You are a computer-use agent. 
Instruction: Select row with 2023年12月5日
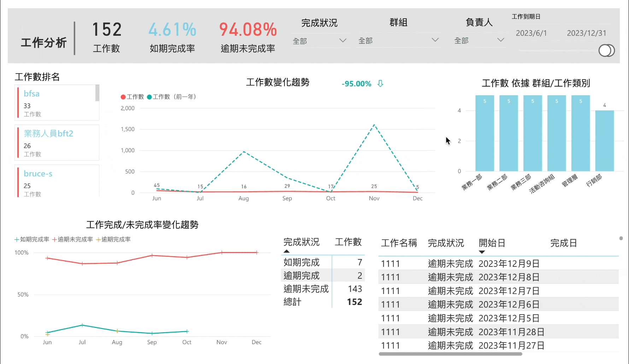[499, 318]
